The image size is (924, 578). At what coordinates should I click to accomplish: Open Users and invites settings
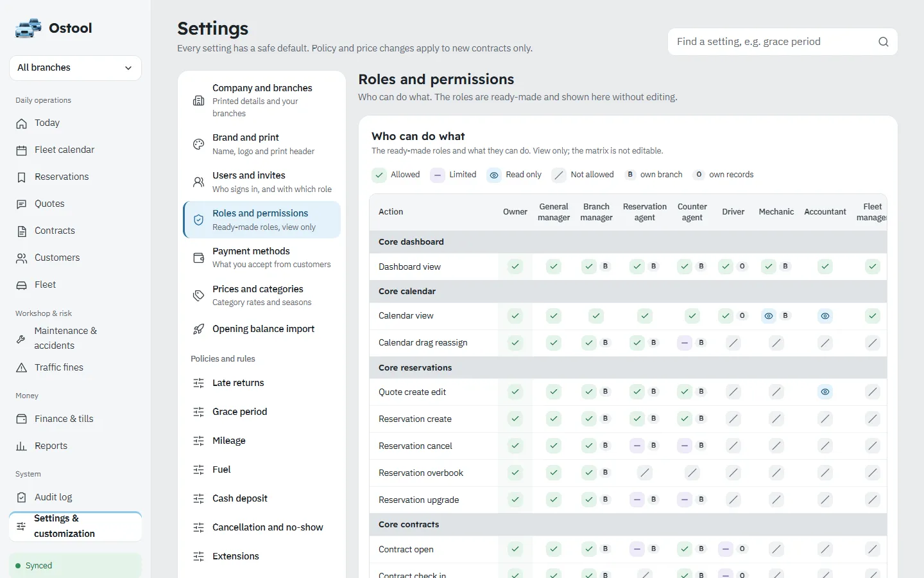pyautogui.click(x=262, y=182)
